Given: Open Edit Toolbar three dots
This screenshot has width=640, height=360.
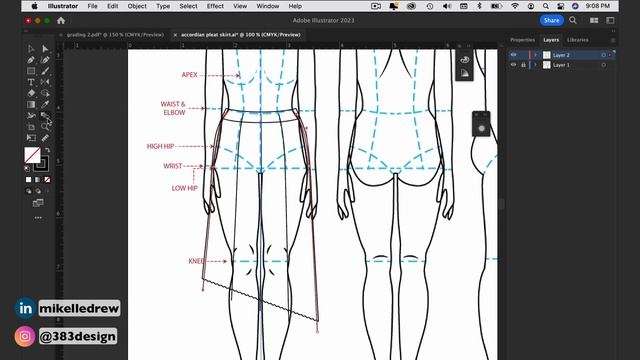Looking at the screenshot, I should tap(38, 218).
